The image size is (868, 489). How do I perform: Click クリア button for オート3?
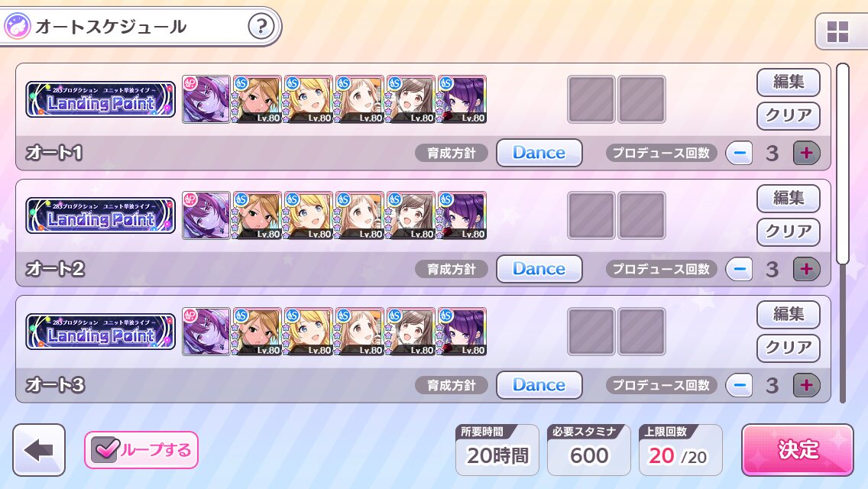pyautogui.click(x=789, y=348)
